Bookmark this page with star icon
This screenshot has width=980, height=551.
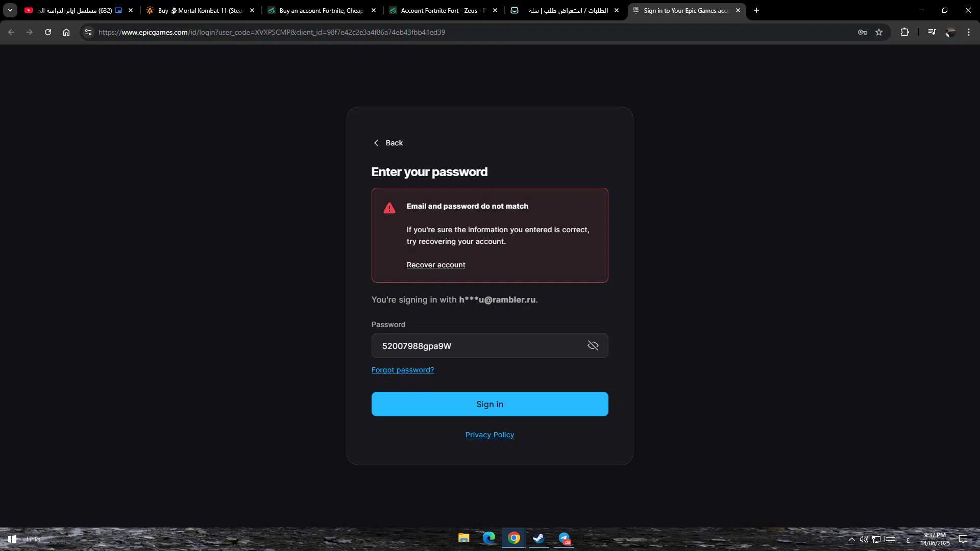879,32
